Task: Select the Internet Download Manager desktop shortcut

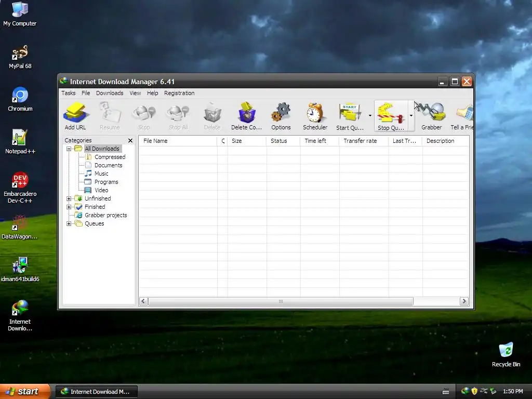Action: (x=20, y=315)
